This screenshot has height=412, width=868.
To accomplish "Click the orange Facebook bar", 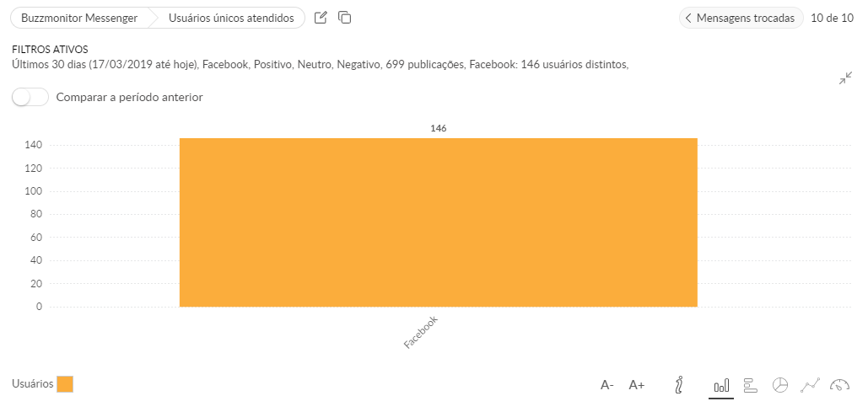I will tap(438, 222).
